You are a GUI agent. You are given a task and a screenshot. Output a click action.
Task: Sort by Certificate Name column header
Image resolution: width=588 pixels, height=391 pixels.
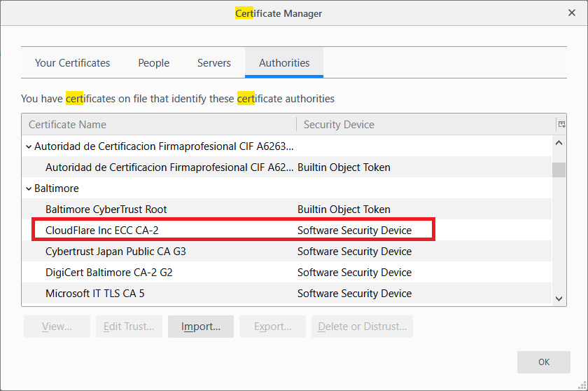159,124
